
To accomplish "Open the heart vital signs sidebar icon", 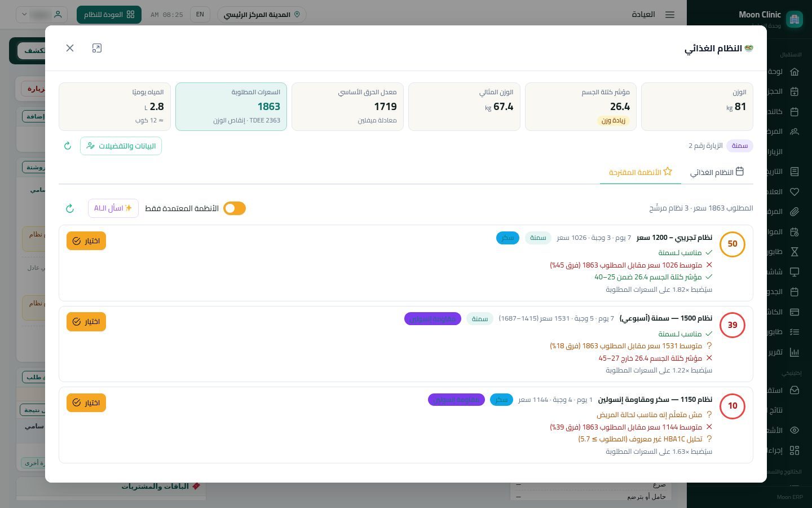I will click(x=795, y=191).
